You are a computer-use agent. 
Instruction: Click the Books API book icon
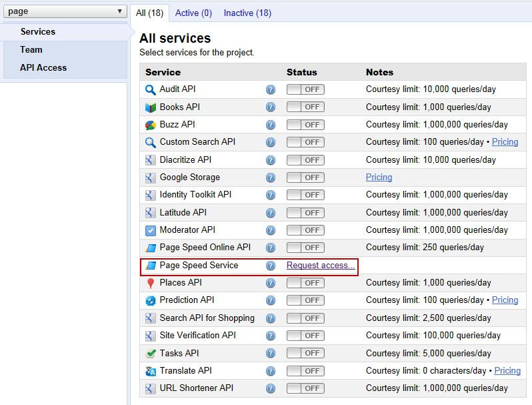[x=150, y=107]
